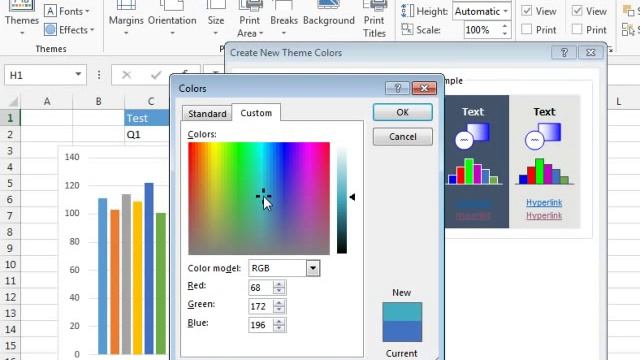This screenshot has width=640, height=360.
Task: Switch to the Custom tab
Action: click(256, 113)
